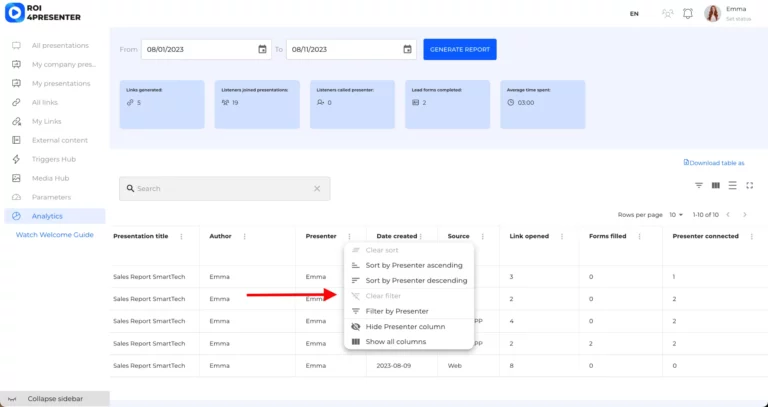Open calendar picker for To date
This screenshot has height=407, width=768.
[407, 49]
